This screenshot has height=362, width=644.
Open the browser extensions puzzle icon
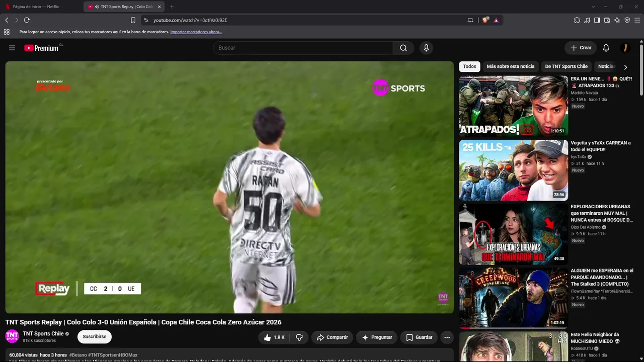tap(577, 20)
